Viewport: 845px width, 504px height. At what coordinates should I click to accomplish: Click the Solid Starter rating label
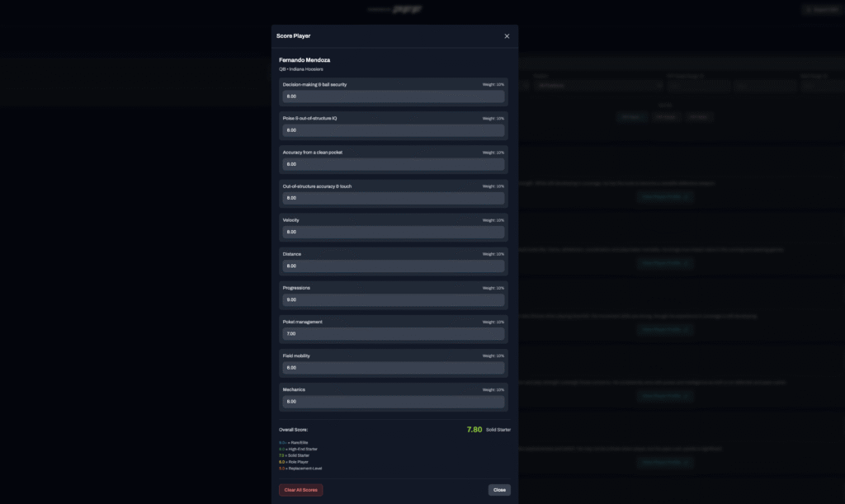coord(499,430)
